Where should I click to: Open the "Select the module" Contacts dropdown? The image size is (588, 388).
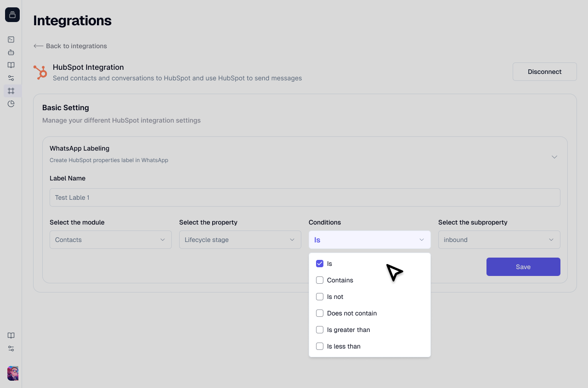point(110,240)
